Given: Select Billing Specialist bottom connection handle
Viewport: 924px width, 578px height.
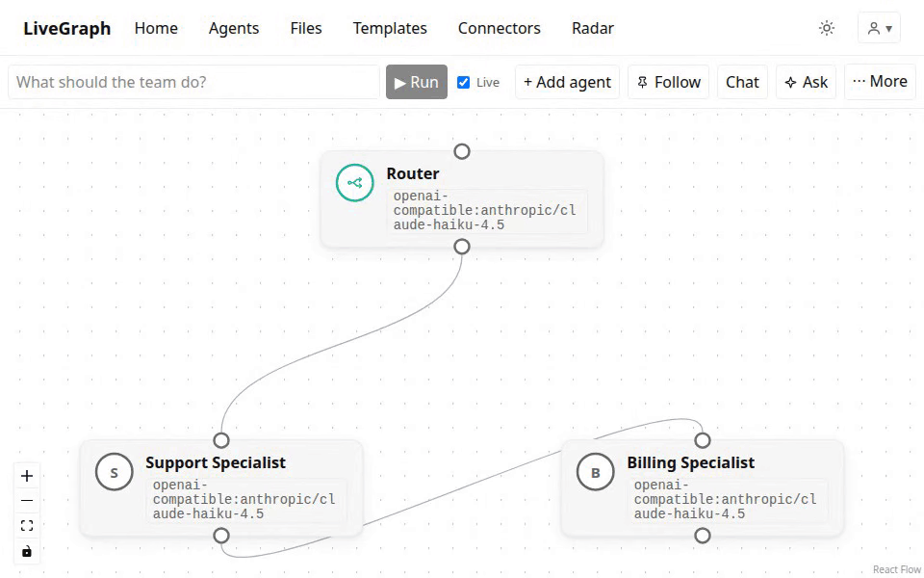Looking at the screenshot, I should coord(703,536).
